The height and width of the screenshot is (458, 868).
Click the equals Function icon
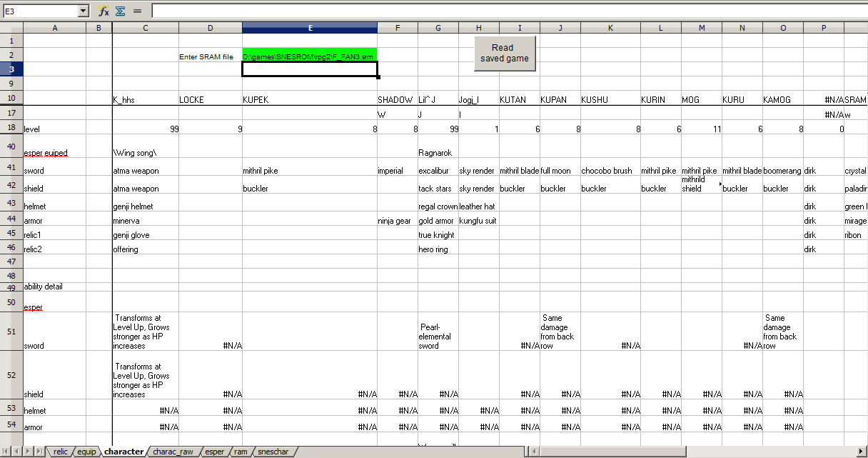click(137, 11)
